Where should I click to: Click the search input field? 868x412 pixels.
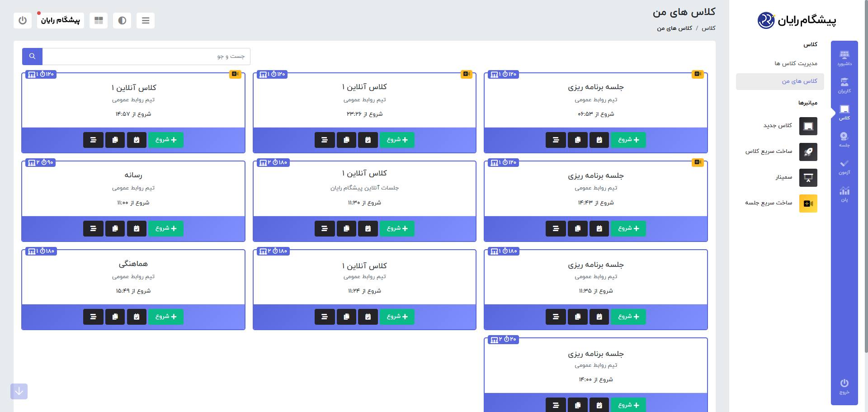(x=146, y=57)
